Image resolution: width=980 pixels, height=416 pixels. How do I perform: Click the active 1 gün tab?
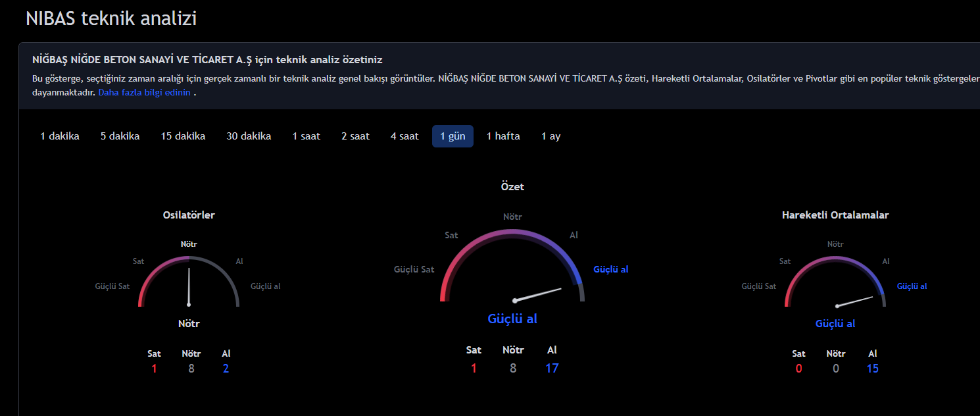453,136
